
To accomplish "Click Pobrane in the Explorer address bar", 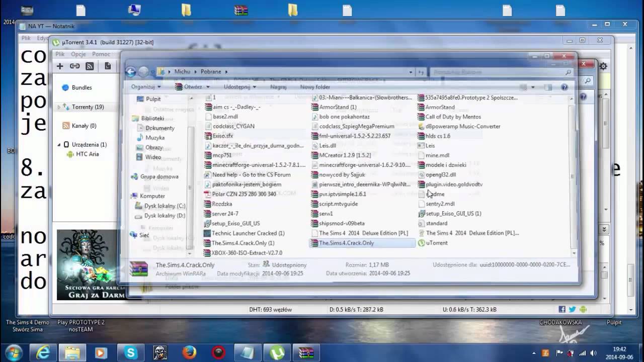I will (x=211, y=72).
